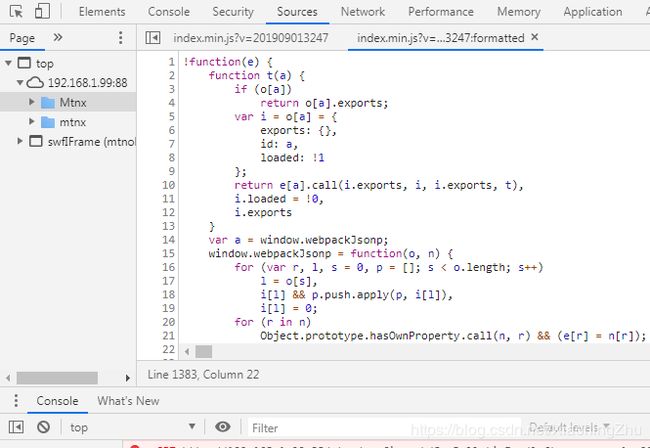
Task: Collapse the top frame tree node
Action: (8, 63)
